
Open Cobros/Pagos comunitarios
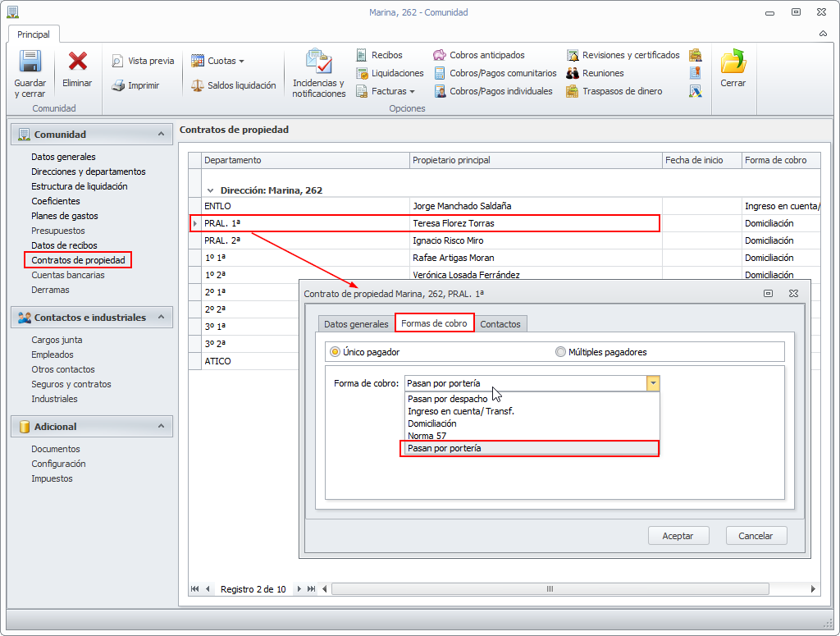495,73
